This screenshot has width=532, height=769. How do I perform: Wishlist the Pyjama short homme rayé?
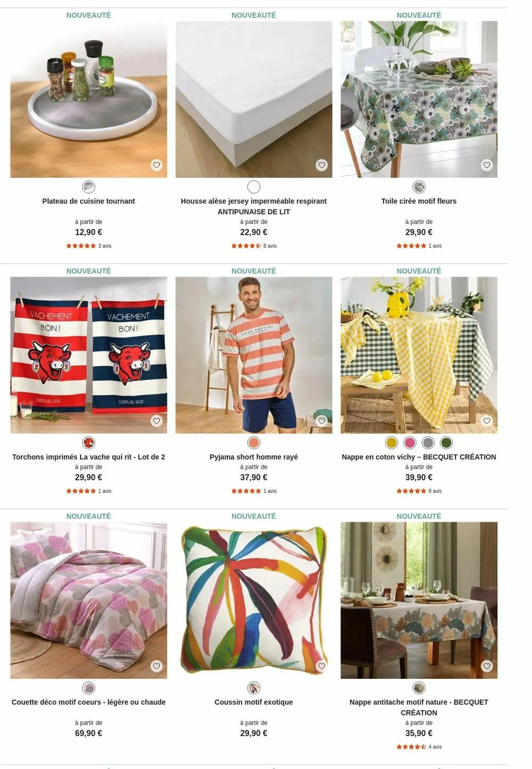coord(322,421)
